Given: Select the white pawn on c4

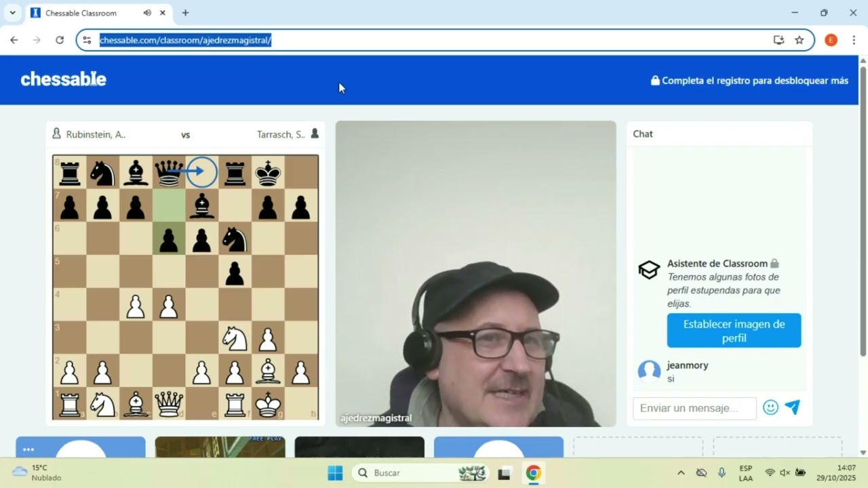Looking at the screenshot, I should [x=136, y=305].
